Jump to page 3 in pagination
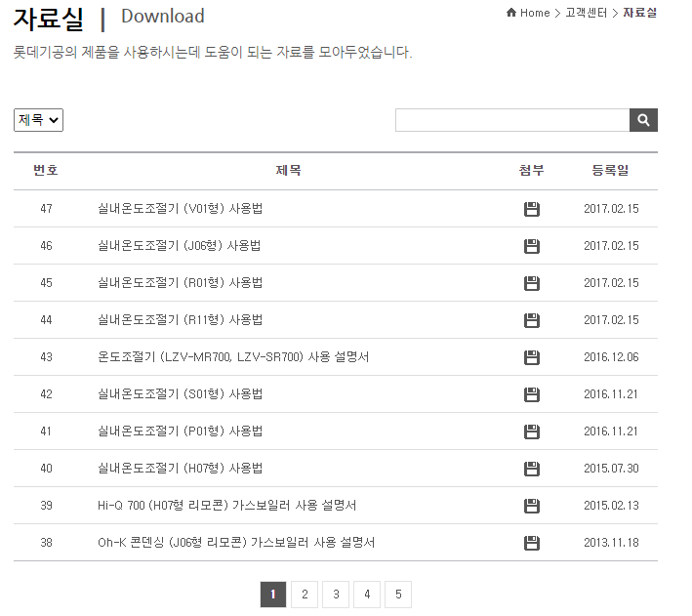This screenshot has height=616, width=692. [x=336, y=594]
